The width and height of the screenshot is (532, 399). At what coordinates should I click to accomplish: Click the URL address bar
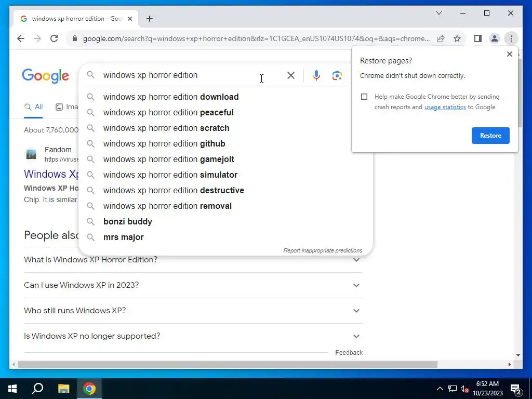[x=256, y=38]
